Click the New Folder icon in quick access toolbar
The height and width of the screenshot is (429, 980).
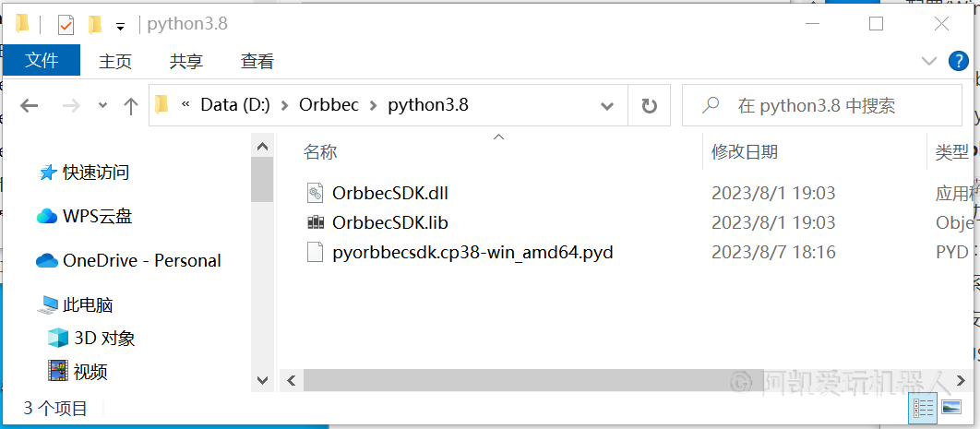pyautogui.click(x=95, y=25)
